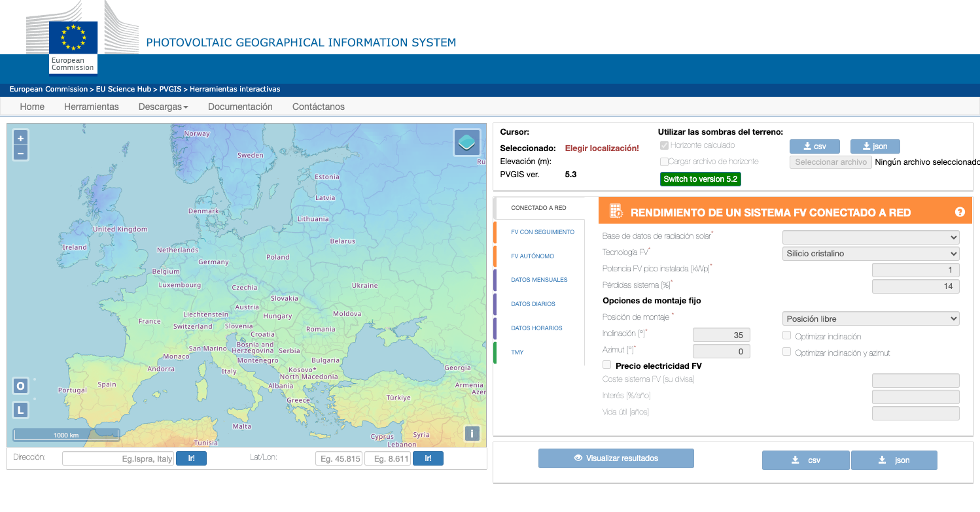Viewport: 980px width, 512px height.
Task: Select the L button on the map
Action: click(20, 409)
